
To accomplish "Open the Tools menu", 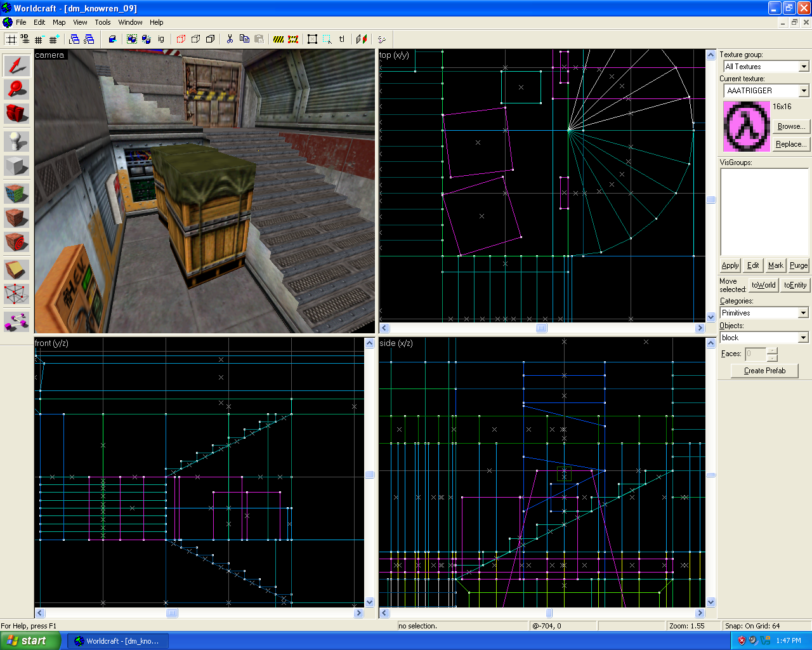I will [103, 22].
